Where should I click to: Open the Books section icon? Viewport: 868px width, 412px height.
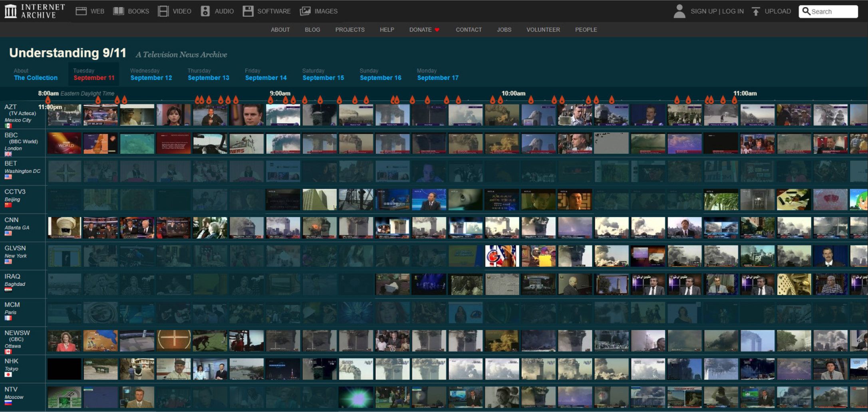pyautogui.click(x=119, y=11)
